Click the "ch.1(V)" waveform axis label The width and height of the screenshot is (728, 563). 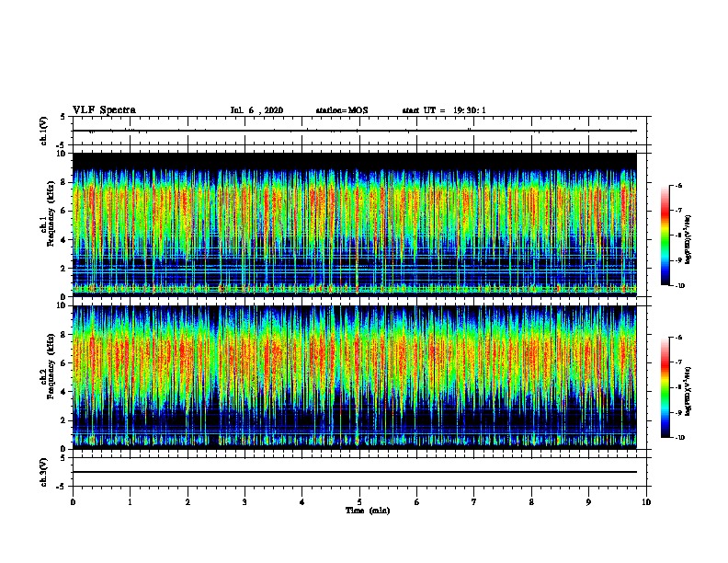click(x=44, y=131)
